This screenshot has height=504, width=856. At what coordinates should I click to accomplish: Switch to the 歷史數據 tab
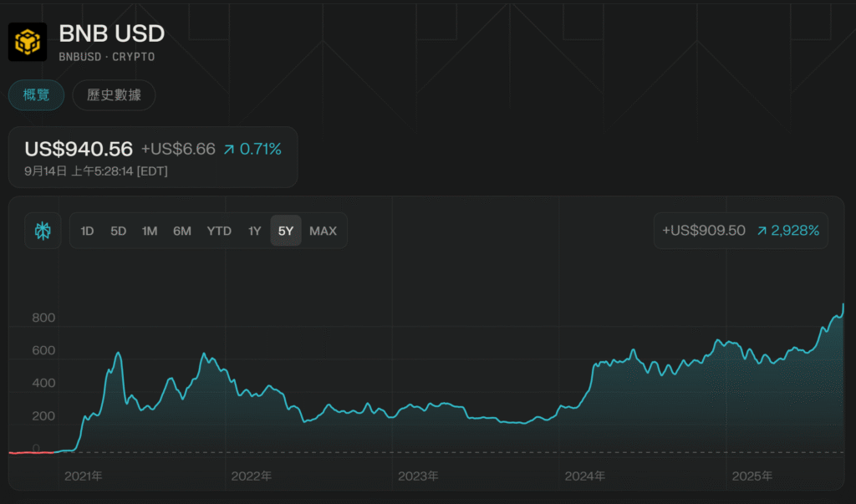pos(114,95)
